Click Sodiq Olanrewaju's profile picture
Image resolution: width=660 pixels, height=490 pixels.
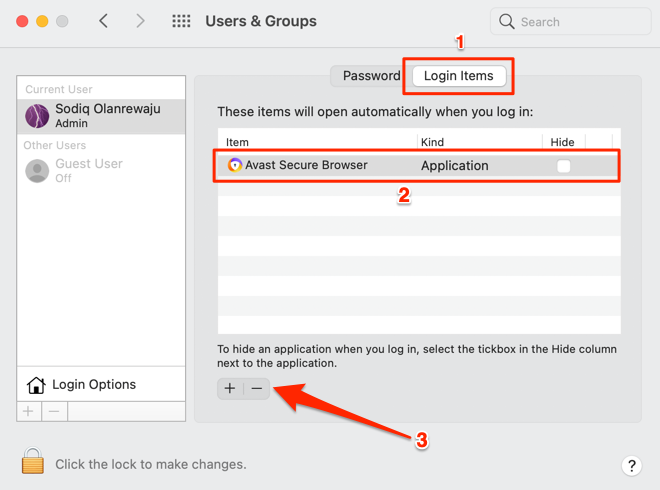tap(38, 116)
